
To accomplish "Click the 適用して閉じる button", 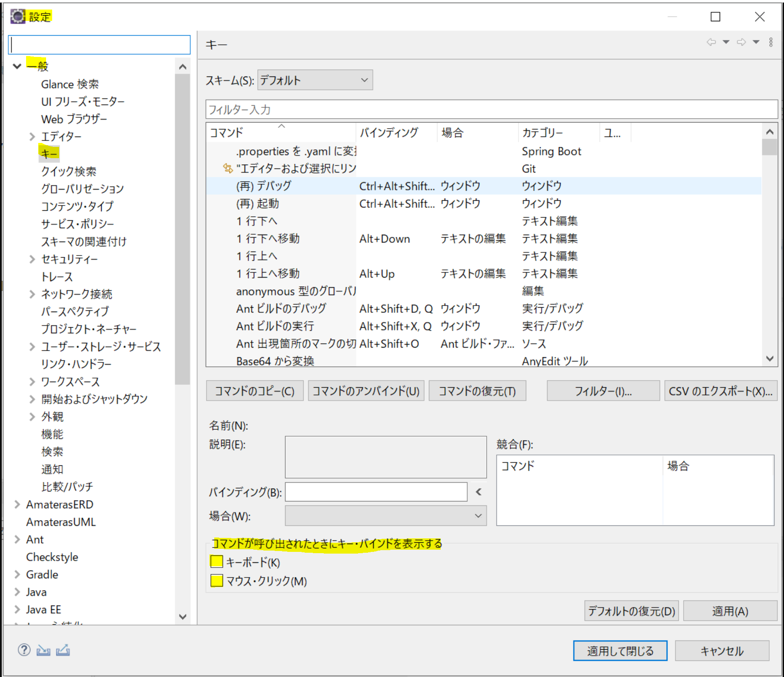I will [620, 650].
